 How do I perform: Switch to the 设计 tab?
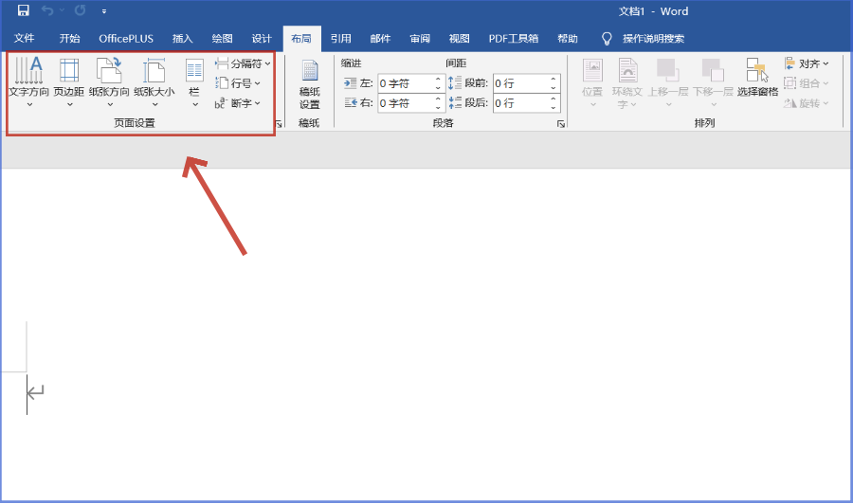[x=262, y=39]
